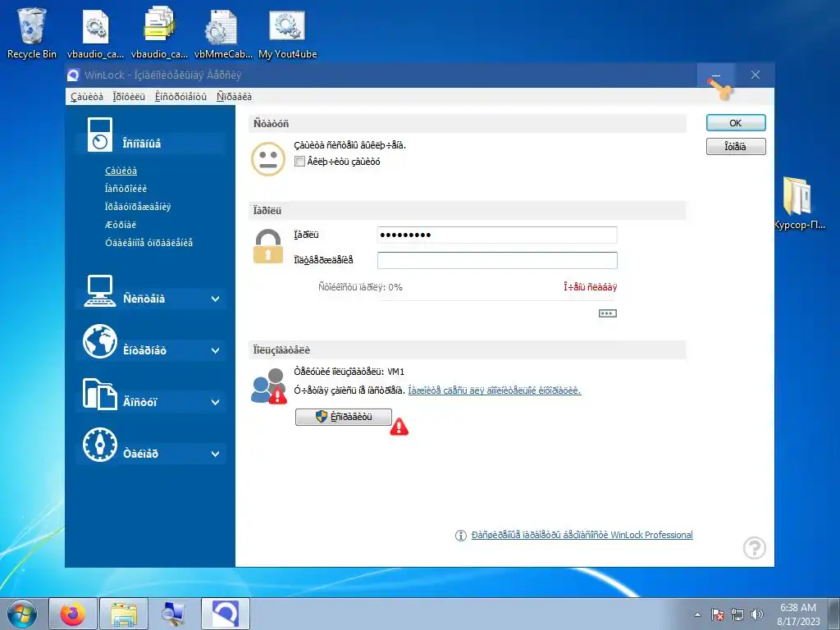Click the clock showing 6:38 AM
The width and height of the screenshot is (840, 630).
(x=798, y=614)
